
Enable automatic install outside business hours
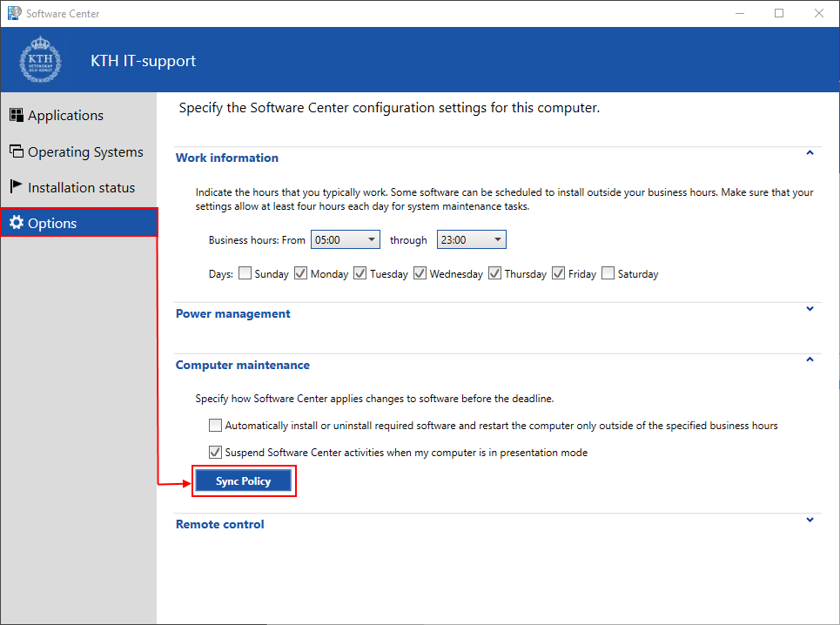pyautogui.click(x=215, y=426)
